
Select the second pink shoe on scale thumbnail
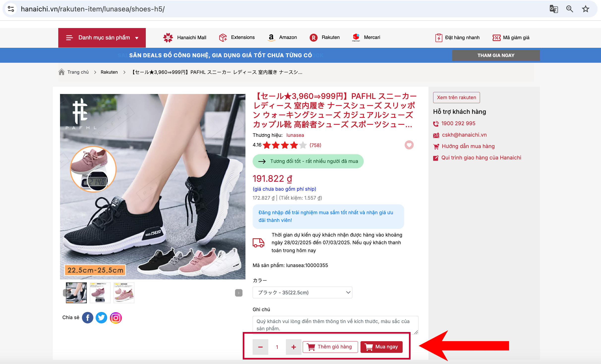[100, 293]
